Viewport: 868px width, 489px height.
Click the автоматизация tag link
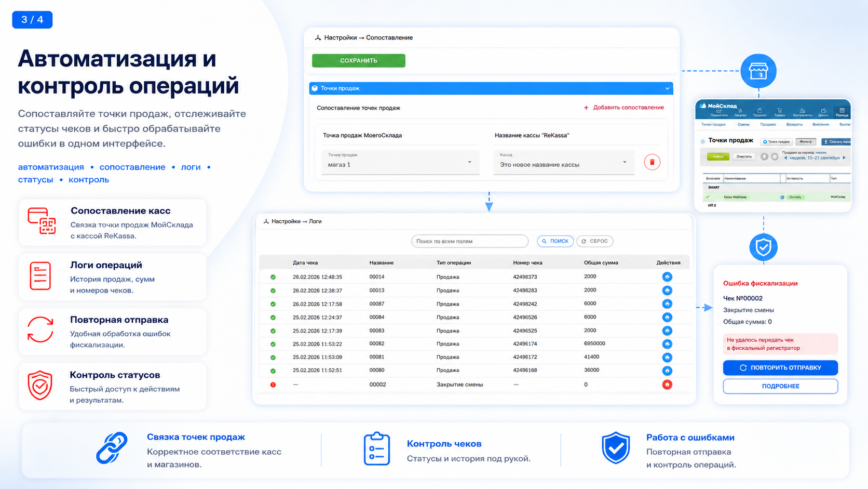click(x=51, y=167)
